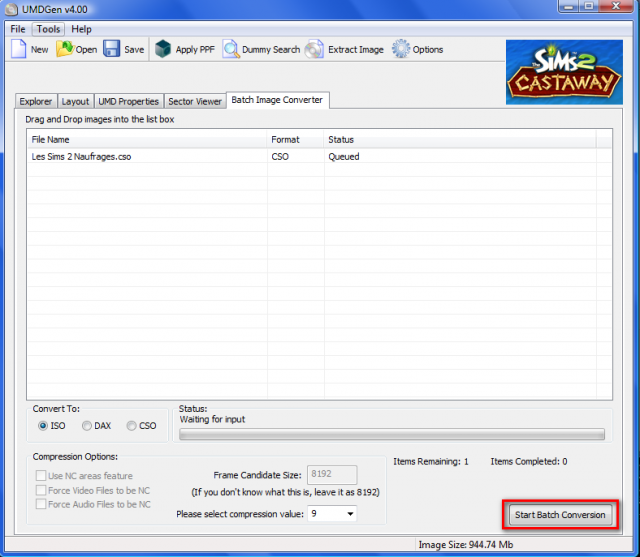The height and width of the screenshot is (557, 640).
Task: Click the Waiting for input status text
Action: (x=212, y=419)
